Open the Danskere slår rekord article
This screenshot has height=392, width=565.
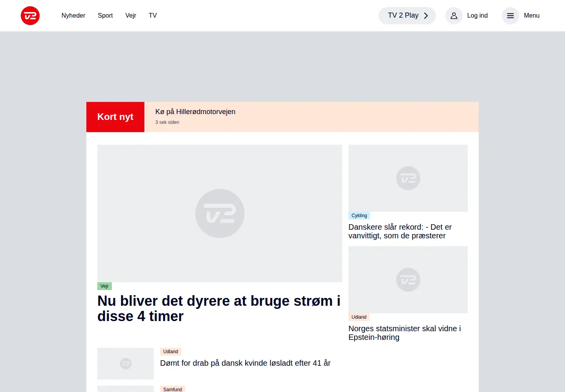pyautogui.click(x=400, y=231)
